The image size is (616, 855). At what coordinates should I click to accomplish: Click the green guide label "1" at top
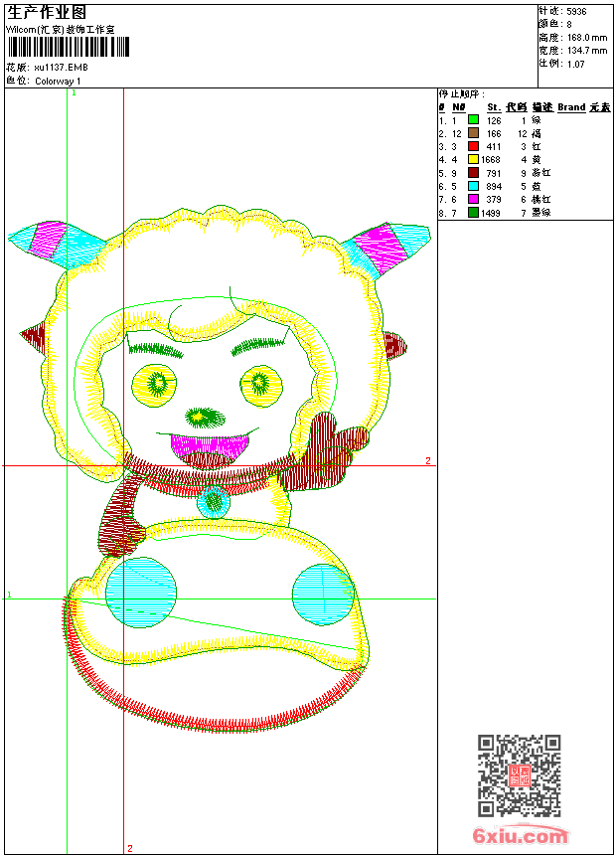pos(75,92)
